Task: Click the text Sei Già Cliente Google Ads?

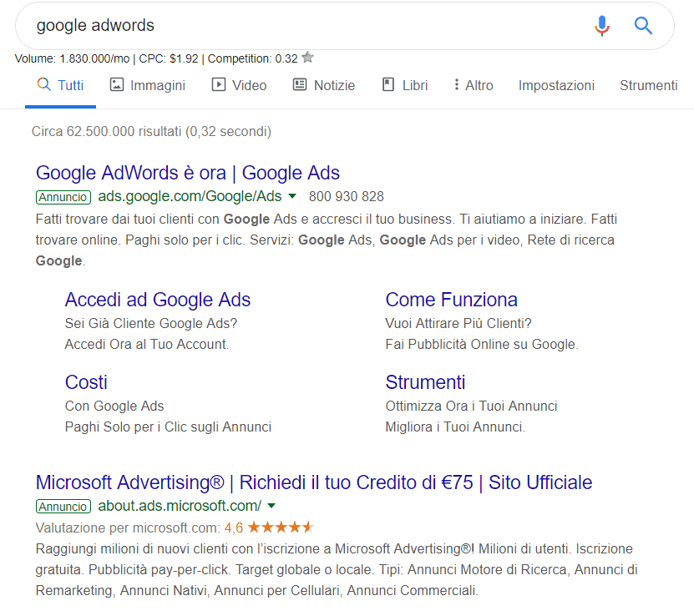Action: pyautogui.click(x=151, y=323)
